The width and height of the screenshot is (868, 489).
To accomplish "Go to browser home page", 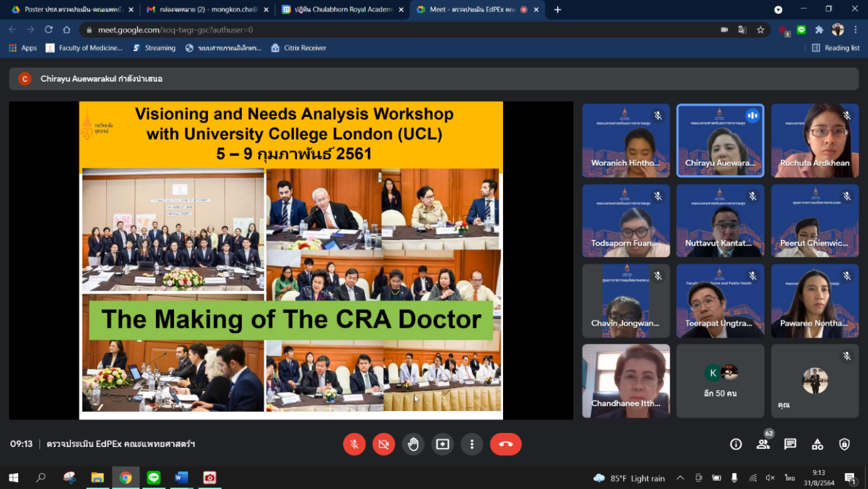I will (x=67, y=30).
